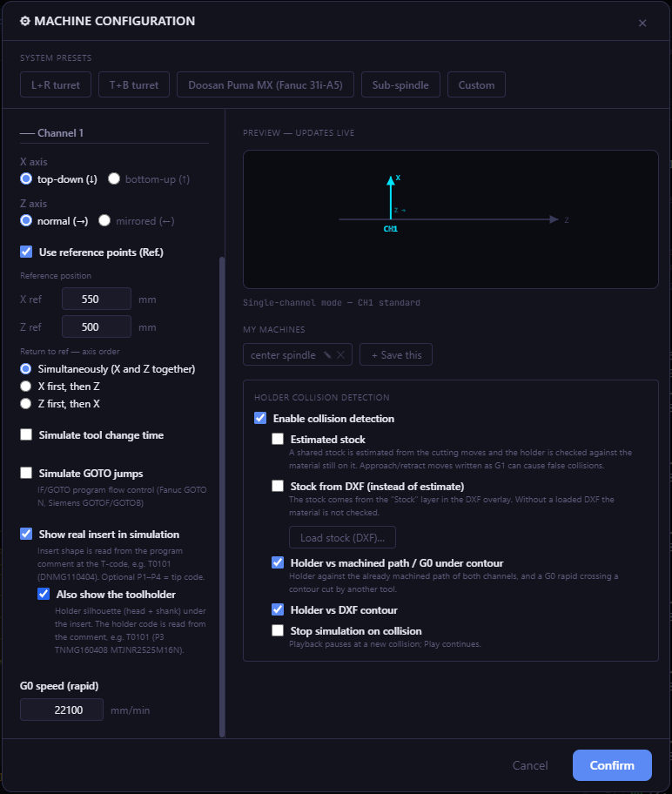Toggle Holder vs machined path checkbox
Viewport: 672px width, 794px height.
278,562
